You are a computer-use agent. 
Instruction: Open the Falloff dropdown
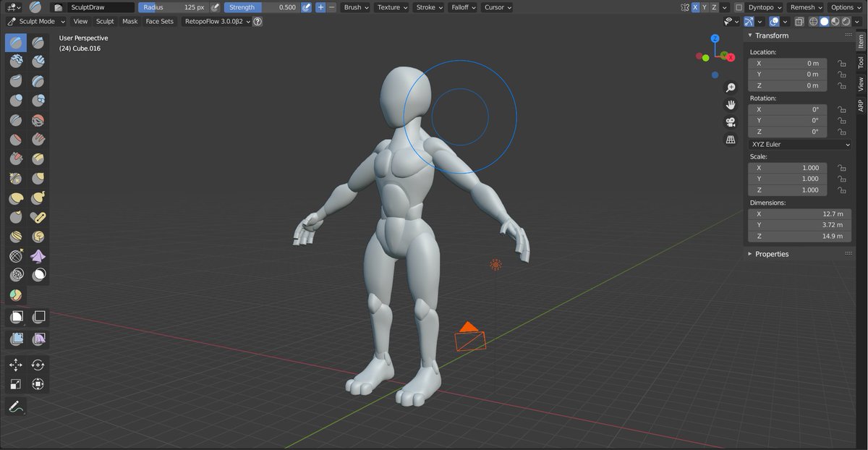pos(463,7)
